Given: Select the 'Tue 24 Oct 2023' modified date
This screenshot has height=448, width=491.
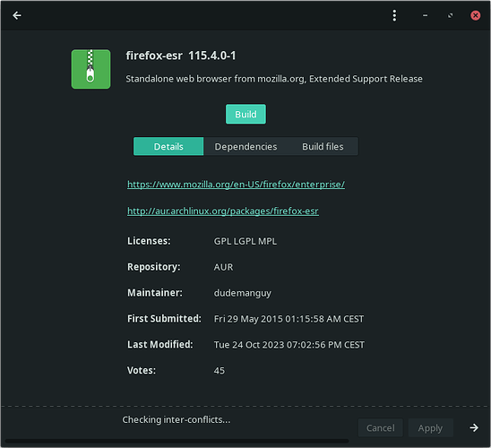Looking at the screenshot, I should tap(289, 345).
